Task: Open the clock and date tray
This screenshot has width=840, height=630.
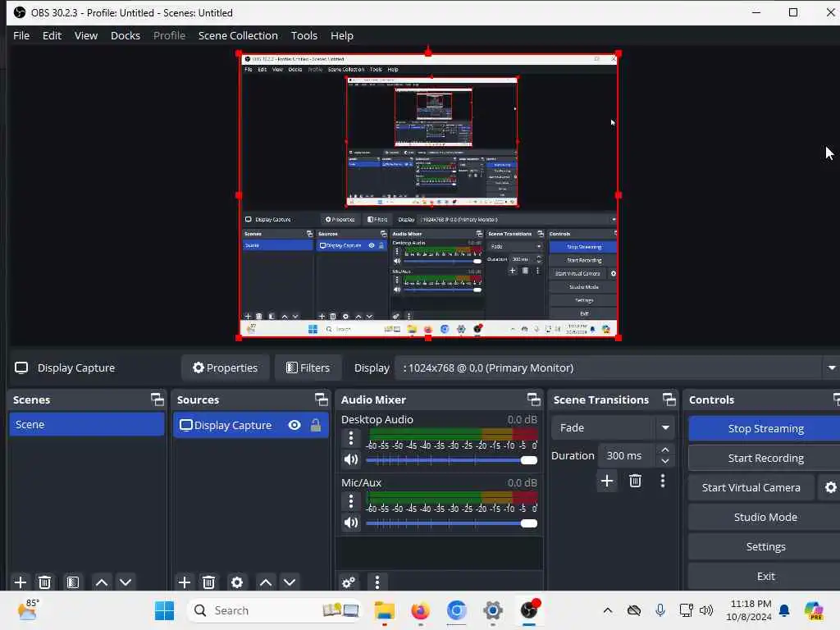Action: click(749, 610)
